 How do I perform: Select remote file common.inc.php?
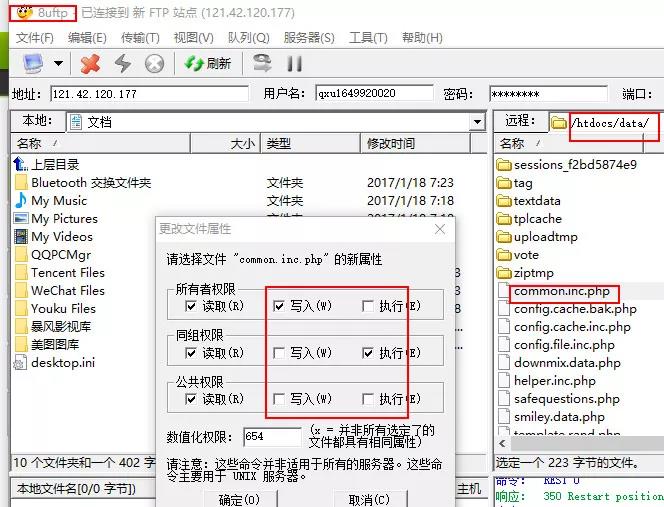[x=554, y=291]
